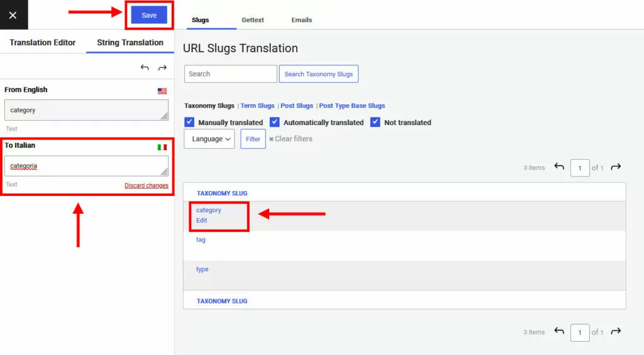Open the Post Type Base Slugs link
Screen dimensions: 644x355
click(352, 106)
